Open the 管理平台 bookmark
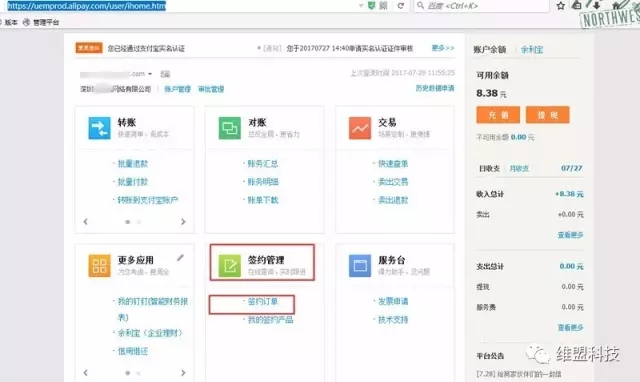Viewport: 640px width, 382px height. tap(41, 22)
